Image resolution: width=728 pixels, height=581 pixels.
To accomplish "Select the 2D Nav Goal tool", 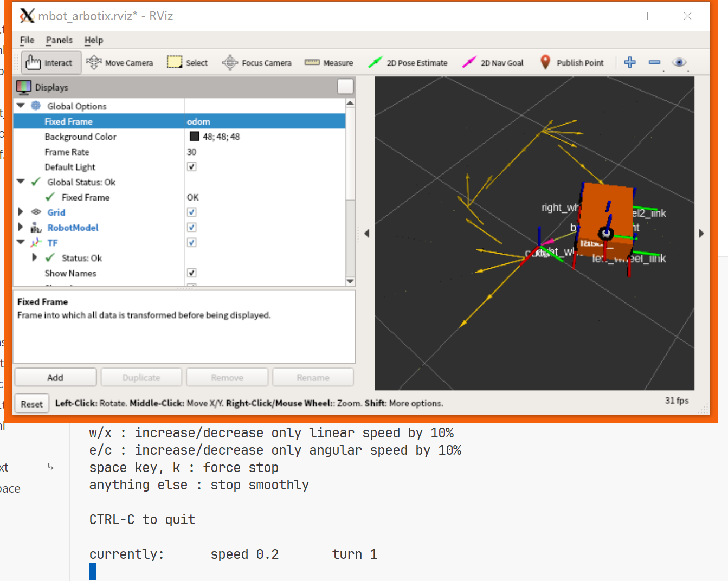I will click(493, 63).
